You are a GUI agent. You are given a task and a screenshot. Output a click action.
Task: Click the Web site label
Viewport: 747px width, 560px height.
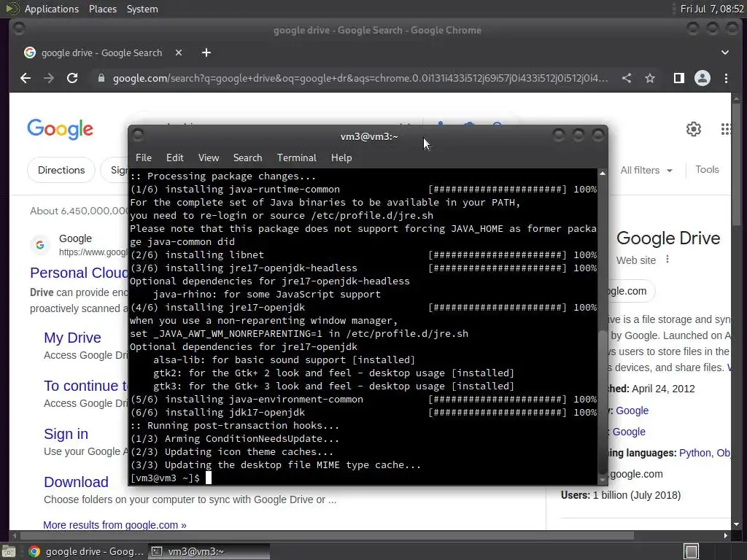636,260
